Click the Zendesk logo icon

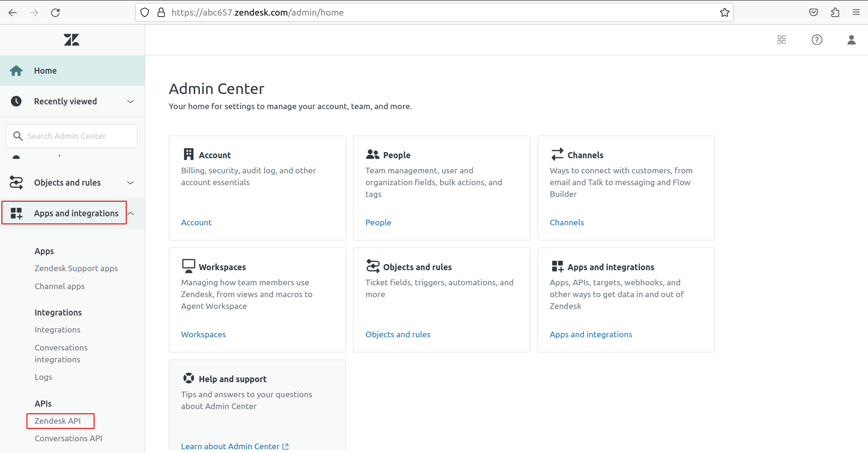[x=71, y=40]
